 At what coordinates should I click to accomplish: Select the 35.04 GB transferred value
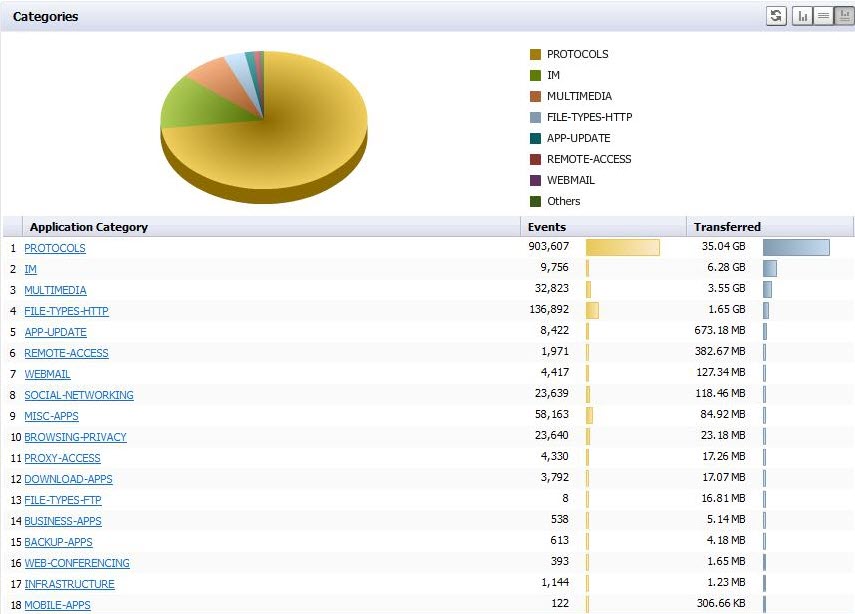click(x=724, y=246)
